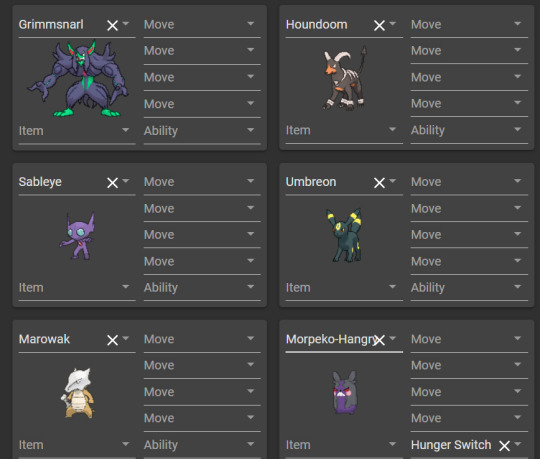The height and width of the screenshot is (459, 540).
Task: Choose an Item for Sableye
Action: [77, 288]
